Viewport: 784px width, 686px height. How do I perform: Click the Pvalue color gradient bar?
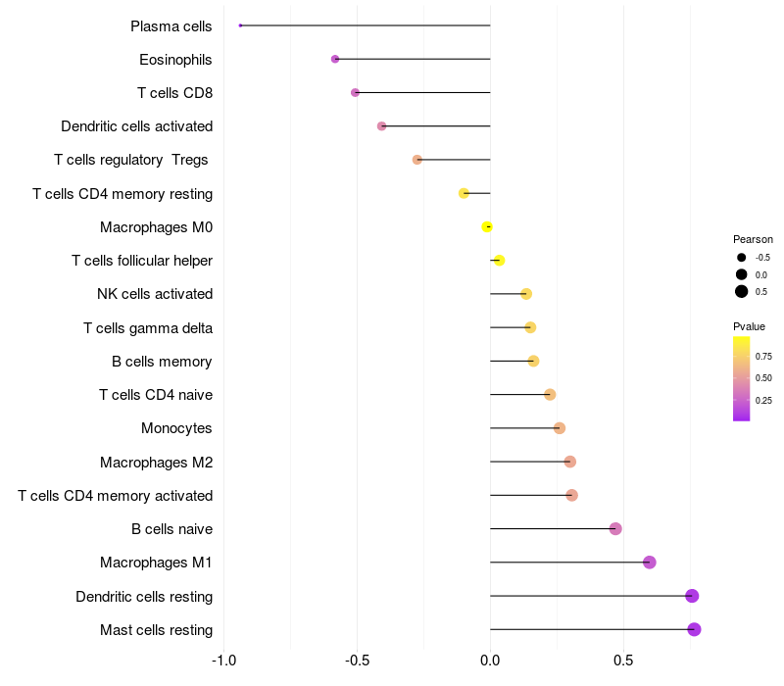tap(742, 379)
